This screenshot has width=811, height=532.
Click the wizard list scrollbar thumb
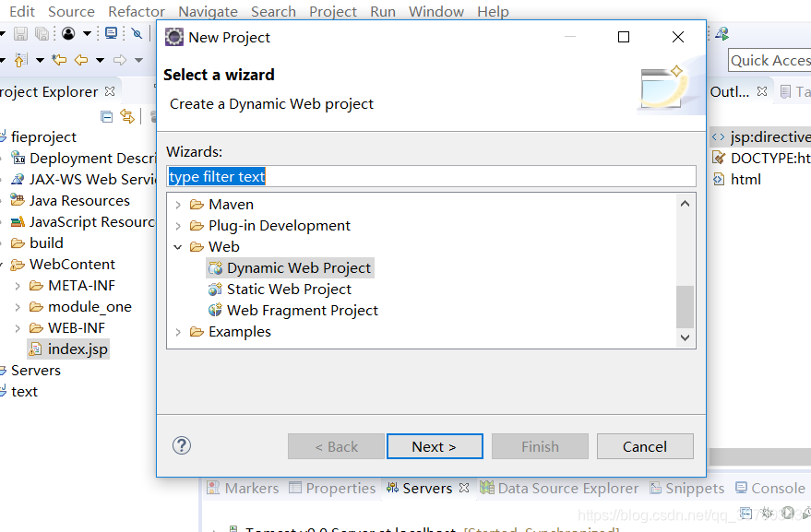(685, 307)
